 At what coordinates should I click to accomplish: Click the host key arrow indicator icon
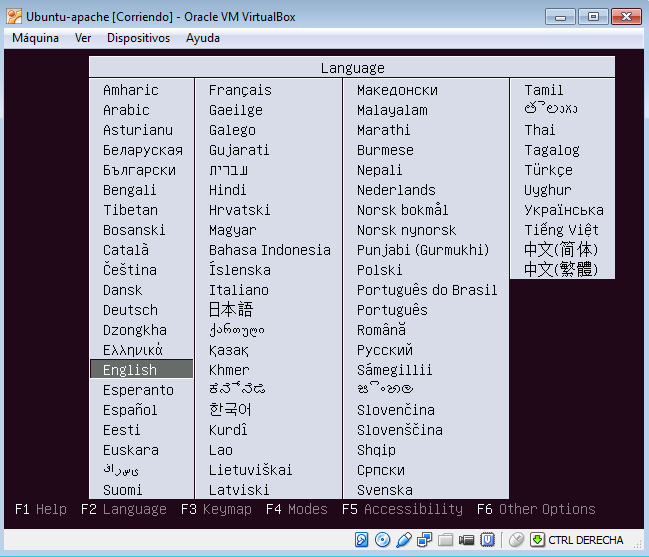click(537, 540)
